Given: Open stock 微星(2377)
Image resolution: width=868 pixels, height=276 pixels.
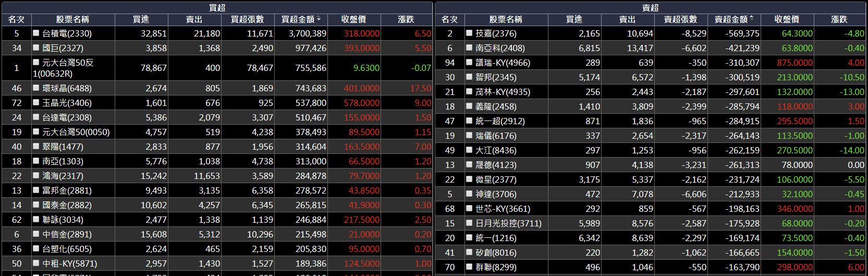Looking at the screenshot, I should (496, 179).
